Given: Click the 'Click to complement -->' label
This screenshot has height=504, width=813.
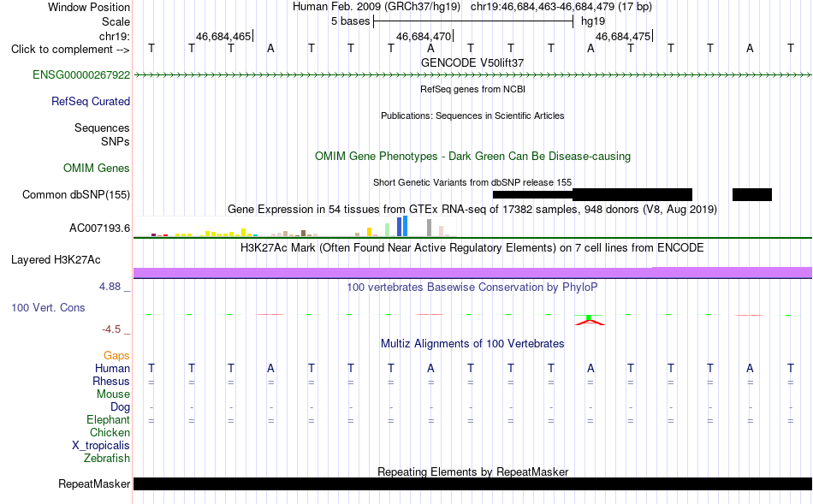Looking at the screenshot, I should (x=70, y=50).
